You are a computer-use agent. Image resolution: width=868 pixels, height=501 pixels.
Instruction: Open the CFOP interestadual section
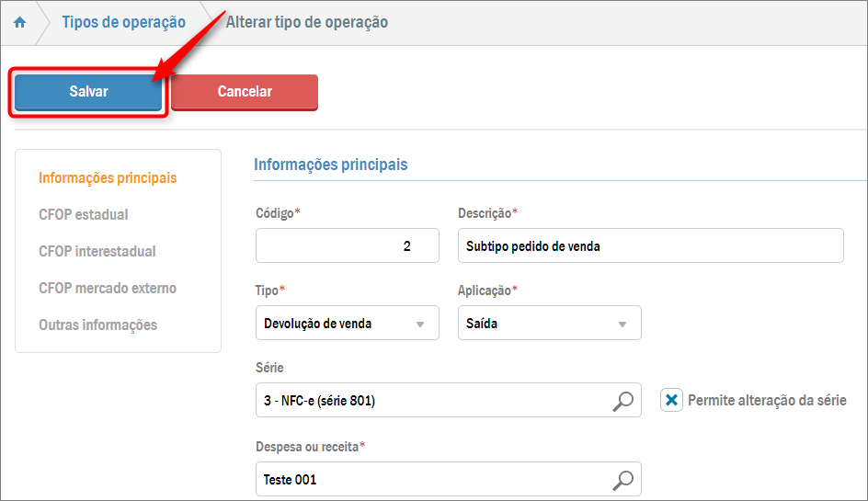tap(97, 251)
